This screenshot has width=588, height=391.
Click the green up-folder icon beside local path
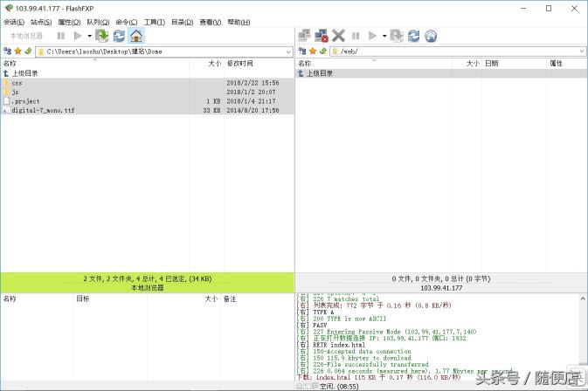28,51
